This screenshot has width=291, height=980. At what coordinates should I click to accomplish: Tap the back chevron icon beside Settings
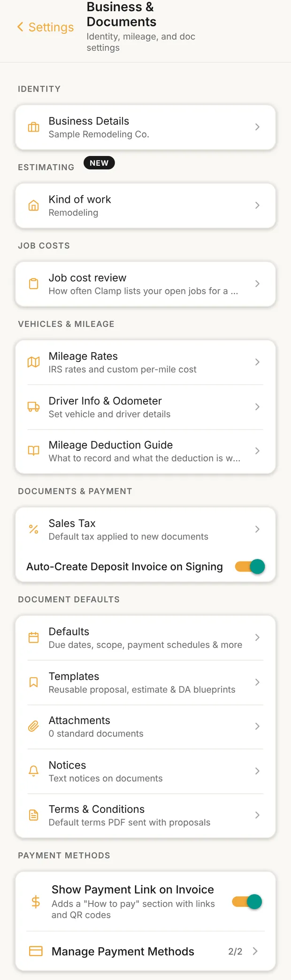tap(20, 27)
